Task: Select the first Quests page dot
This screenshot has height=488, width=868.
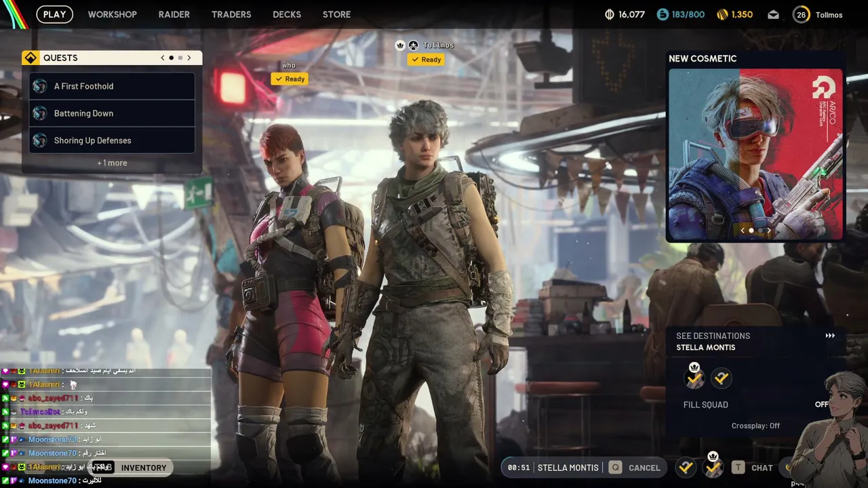Action: pyautogui.click(x=171, y=58)
